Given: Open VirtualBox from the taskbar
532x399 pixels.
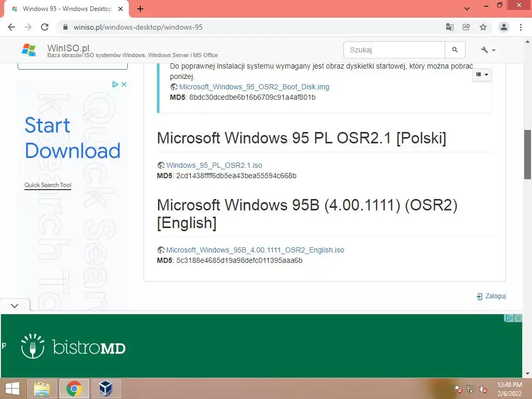Looking at the screenshot, I should [x=106, y=389].
